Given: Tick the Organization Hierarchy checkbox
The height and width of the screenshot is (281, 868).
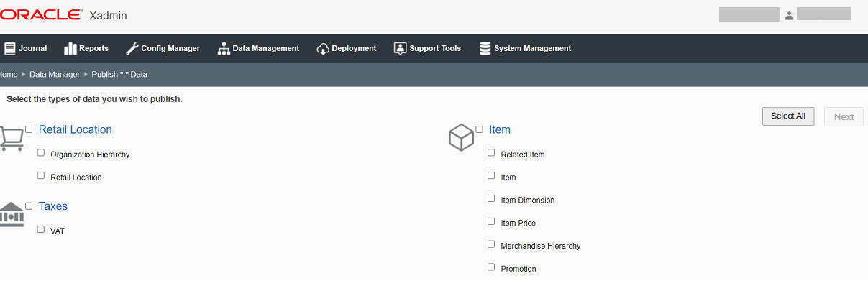Looking at the screenshot, I should tap(41, 152).
